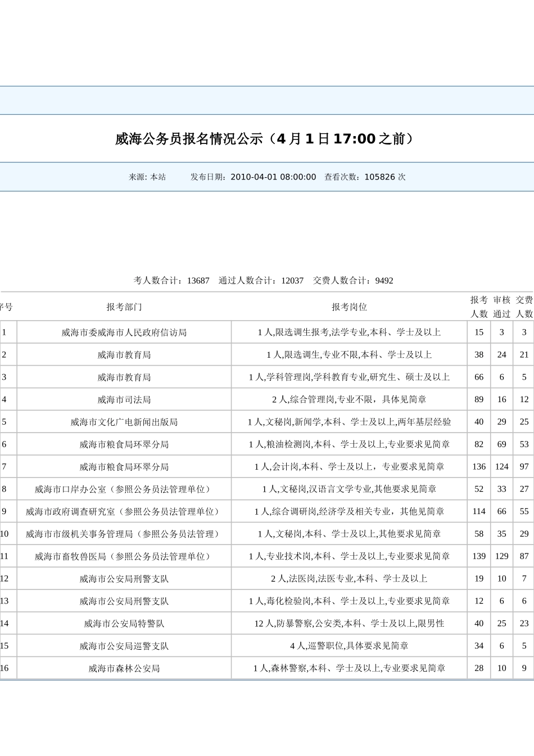Screen dimensions: 534x756
Task: Click the total 交费人数合计:9492
Action: (353, 280)
